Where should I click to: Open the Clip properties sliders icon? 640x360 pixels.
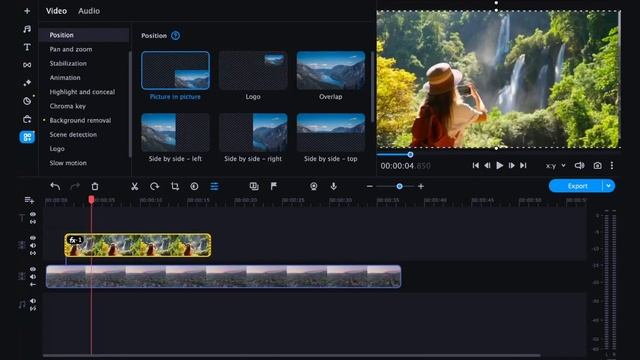pos(214,187)
